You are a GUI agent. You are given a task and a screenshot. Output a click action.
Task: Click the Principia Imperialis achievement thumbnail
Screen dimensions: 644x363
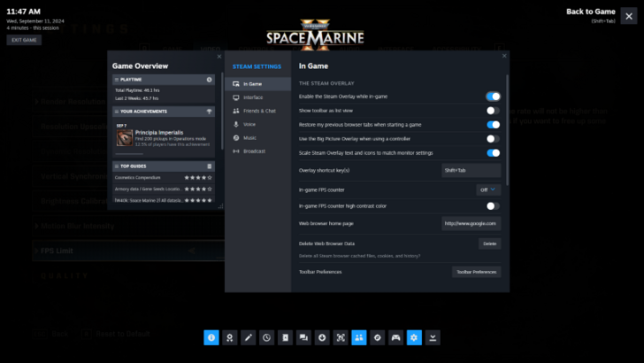click(x=125, y=138)
